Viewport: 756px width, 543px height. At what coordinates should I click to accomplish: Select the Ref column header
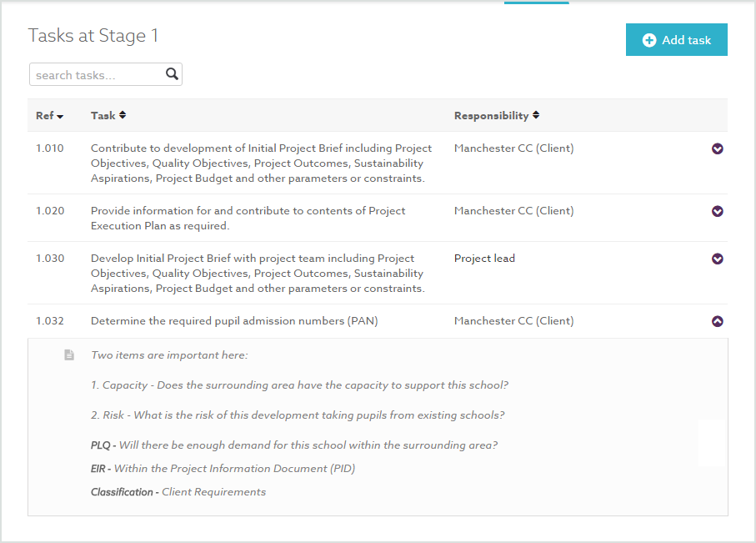tap(45, 116)
